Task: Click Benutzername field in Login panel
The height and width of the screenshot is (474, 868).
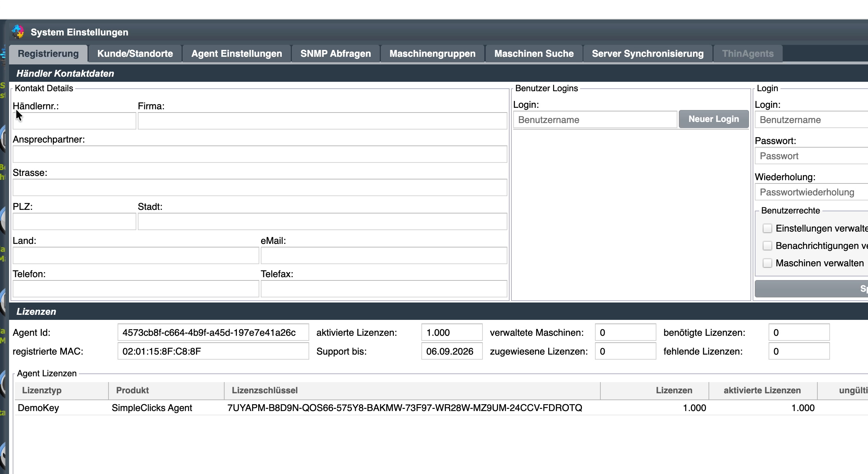Action: click(812, 119)
